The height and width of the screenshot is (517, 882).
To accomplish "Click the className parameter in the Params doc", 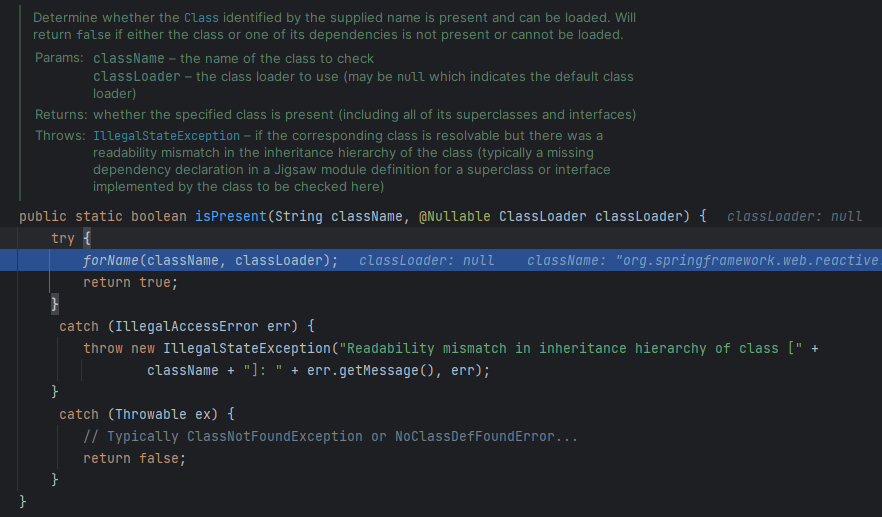I will click(129, 59).
